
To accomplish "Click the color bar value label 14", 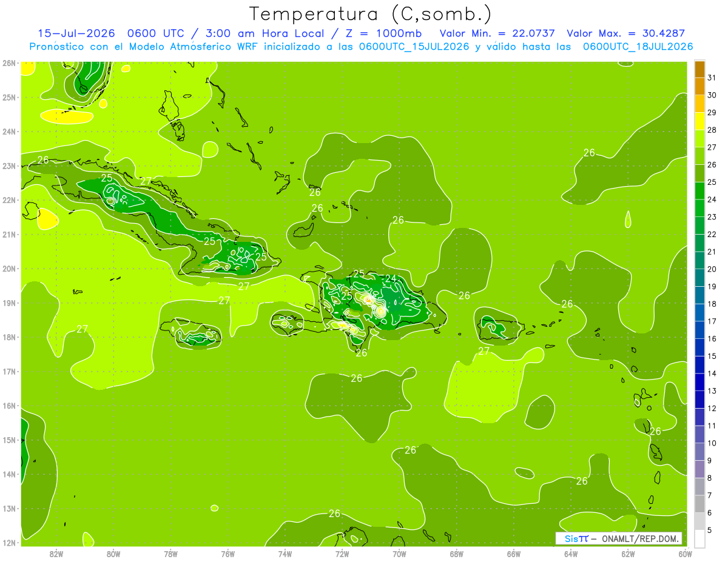I will point(712,373).
